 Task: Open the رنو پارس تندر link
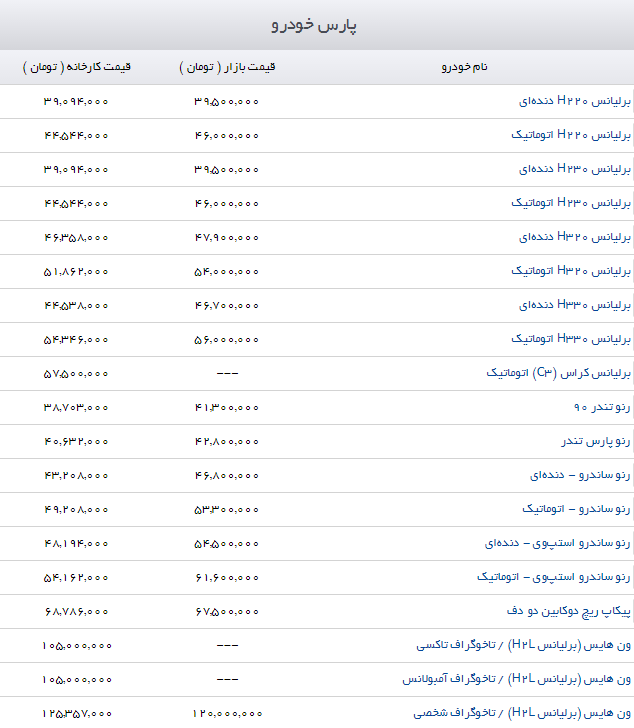pyautogui.click(x=595, y=441)
